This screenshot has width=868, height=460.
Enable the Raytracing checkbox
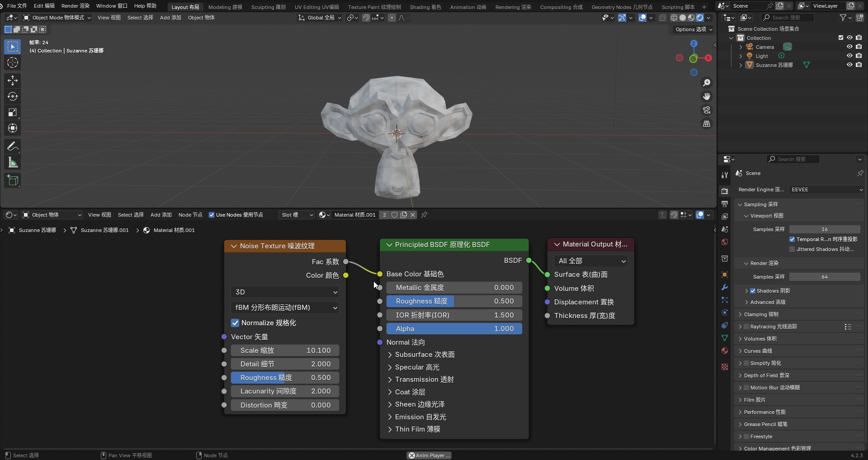(746, 327)
